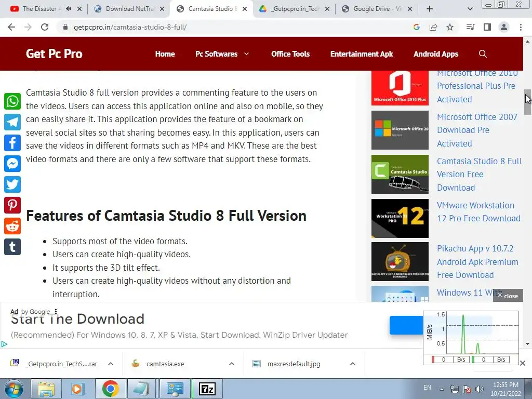Screen dimensions: 532x399
Task: Click the Pikachu App thumbnail
Action: coord(400,262)
